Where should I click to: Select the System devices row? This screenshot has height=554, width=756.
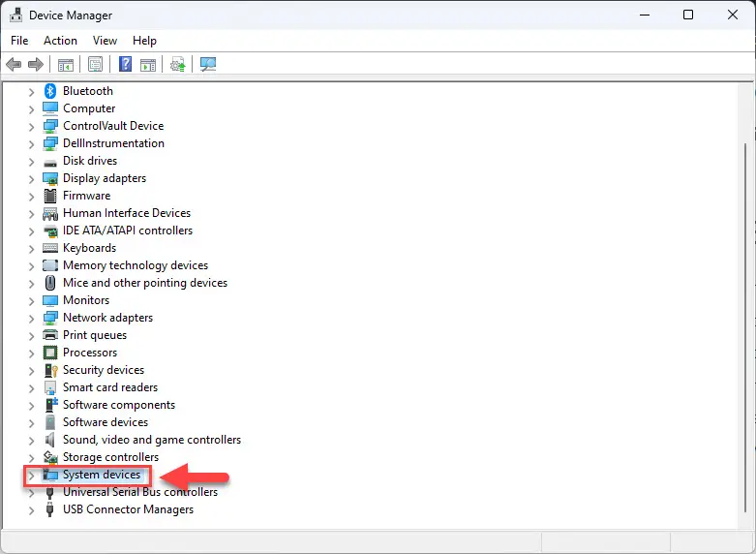tap(92, 475)
